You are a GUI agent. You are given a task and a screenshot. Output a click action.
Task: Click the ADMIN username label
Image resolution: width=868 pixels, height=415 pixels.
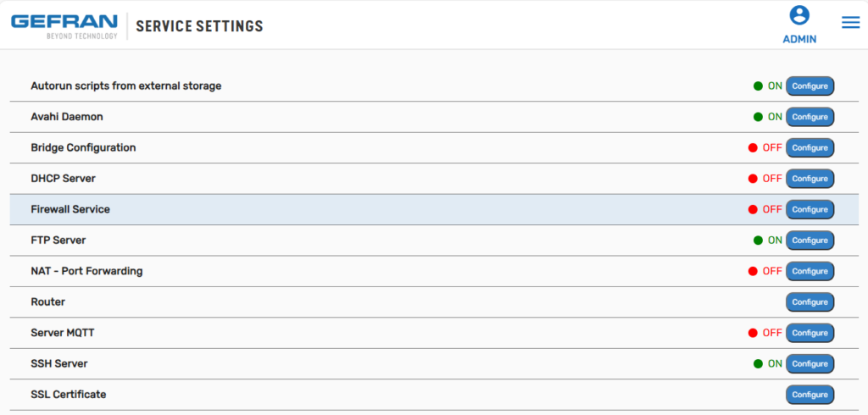tap(799, 39)
